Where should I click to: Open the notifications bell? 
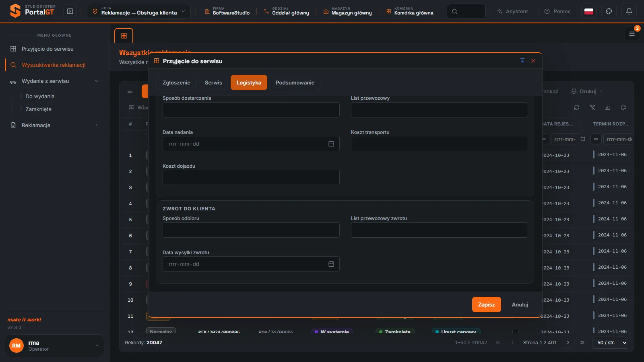click(x=629, y=11)
